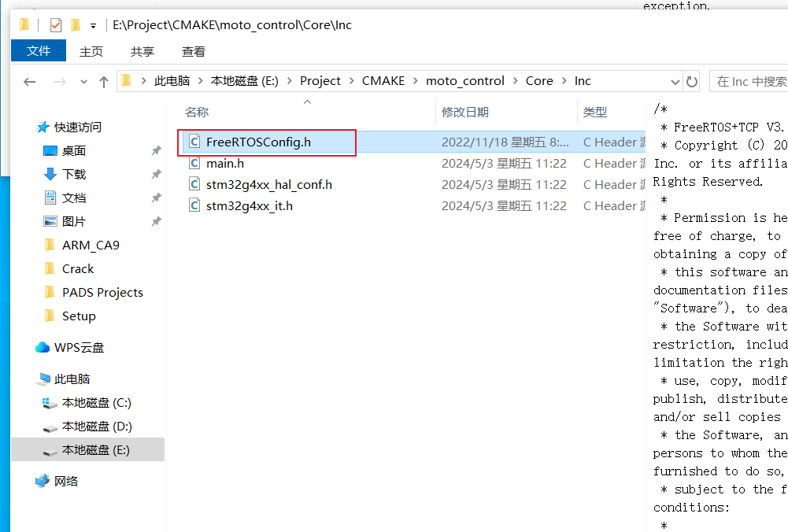Open the WPS云盘 cloud drive

coord(77,346)
